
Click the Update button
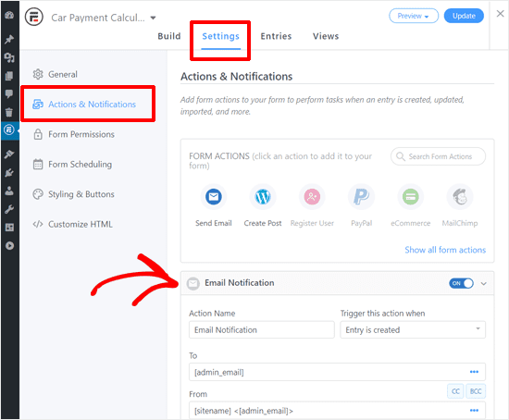coord(464,16)
